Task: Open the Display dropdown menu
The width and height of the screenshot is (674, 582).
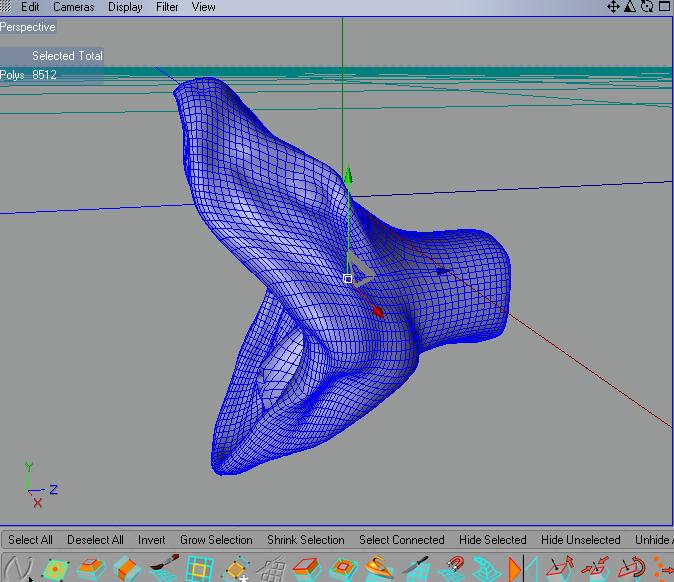Action: pos(125,7)
